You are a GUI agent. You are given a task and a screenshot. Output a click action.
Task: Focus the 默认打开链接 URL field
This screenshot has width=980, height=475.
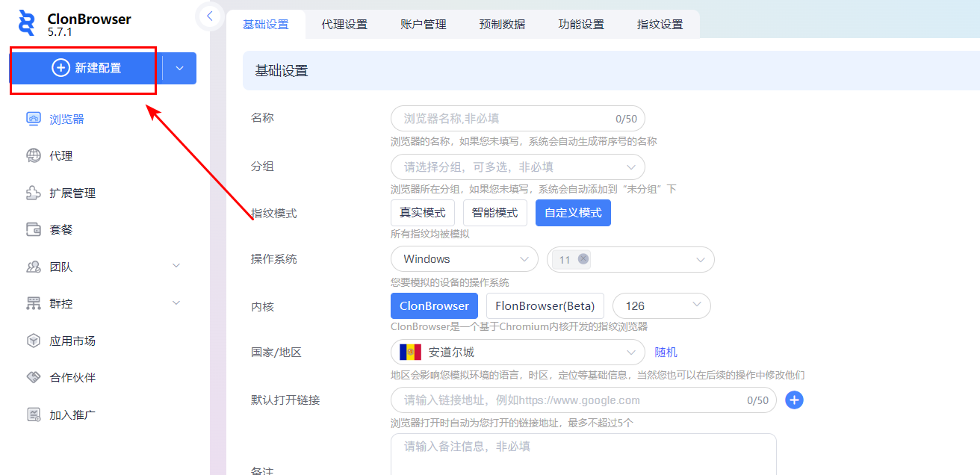click(x=583, y=400)
